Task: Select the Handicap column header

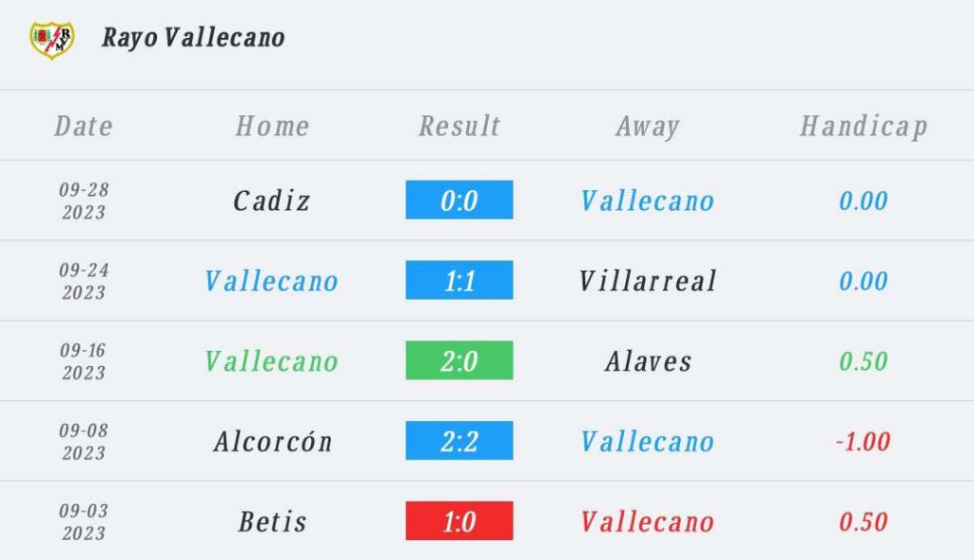Action: (x=864, y=126)
